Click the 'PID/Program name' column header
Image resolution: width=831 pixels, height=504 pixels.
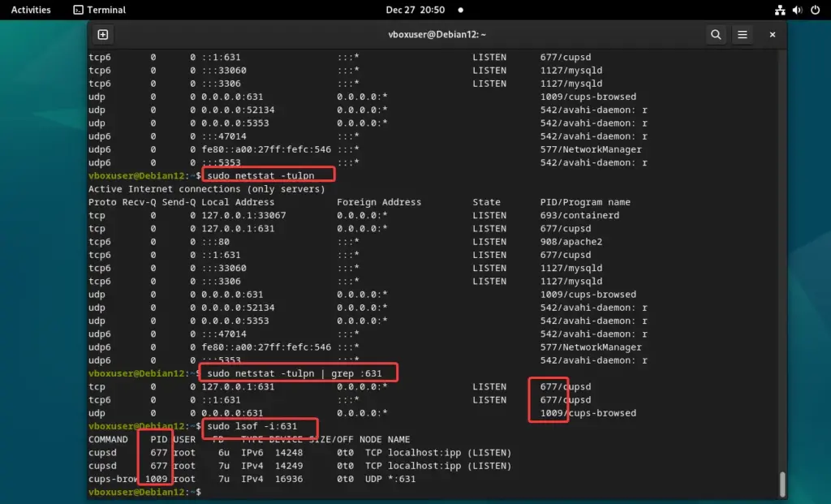(585, 202)
